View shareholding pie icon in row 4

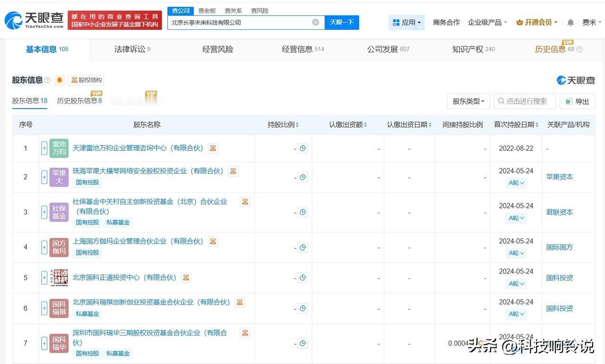pyautogui.click(x=302, y=247)
